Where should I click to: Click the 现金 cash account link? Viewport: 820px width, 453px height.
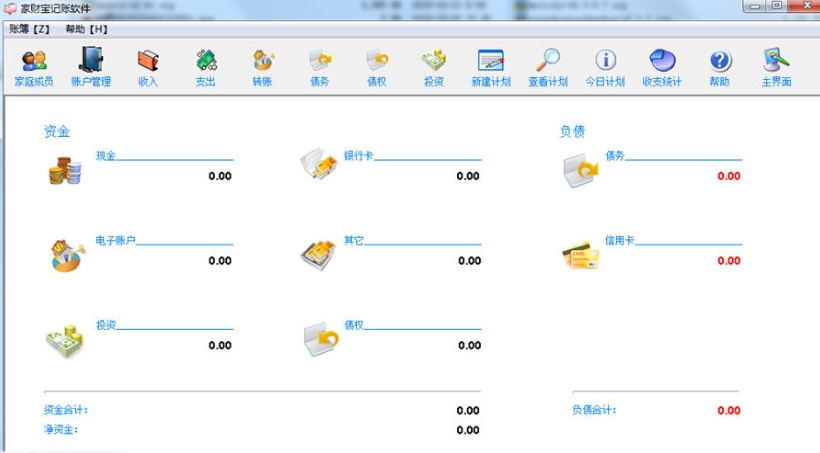[106, 156]
